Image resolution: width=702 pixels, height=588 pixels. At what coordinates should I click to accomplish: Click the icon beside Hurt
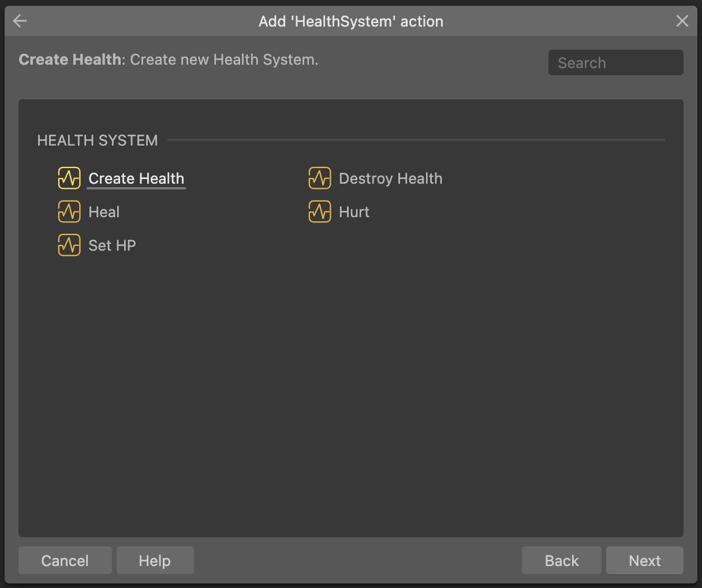[320, 212]
